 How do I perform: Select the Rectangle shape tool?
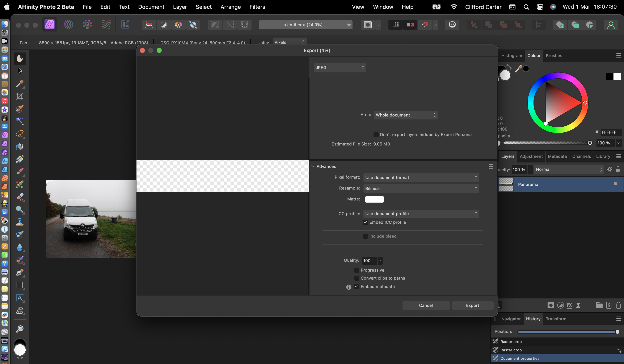[x=20, y=285]
